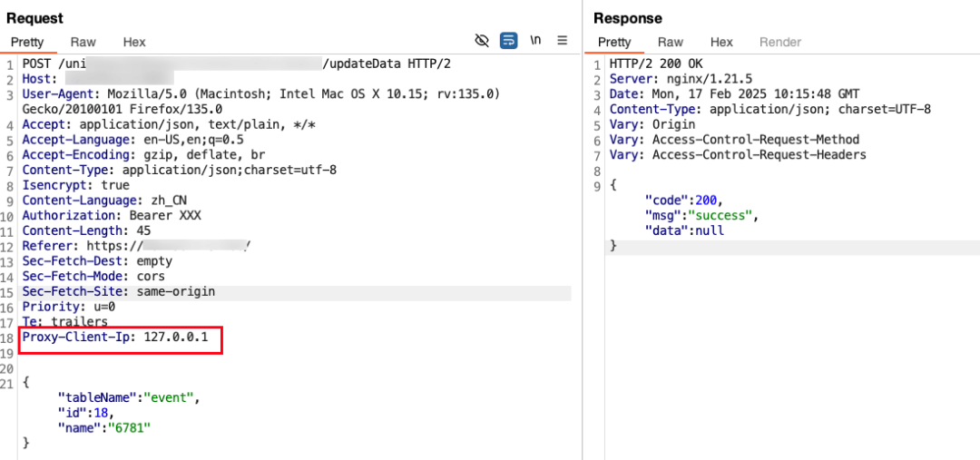Open the Response Raw tab
Screen dimensions: 980x460
pos(670,42)
